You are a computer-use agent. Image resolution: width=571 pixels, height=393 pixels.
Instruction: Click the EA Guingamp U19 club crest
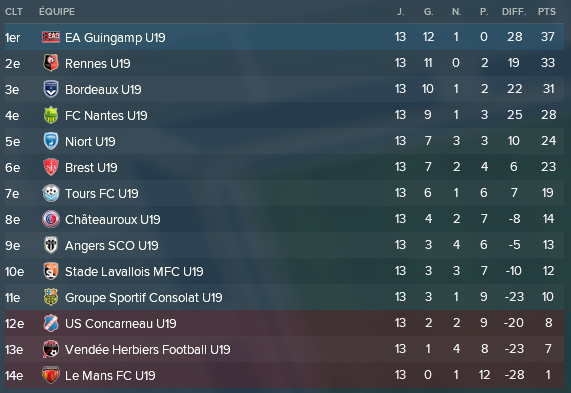(51, 37)
